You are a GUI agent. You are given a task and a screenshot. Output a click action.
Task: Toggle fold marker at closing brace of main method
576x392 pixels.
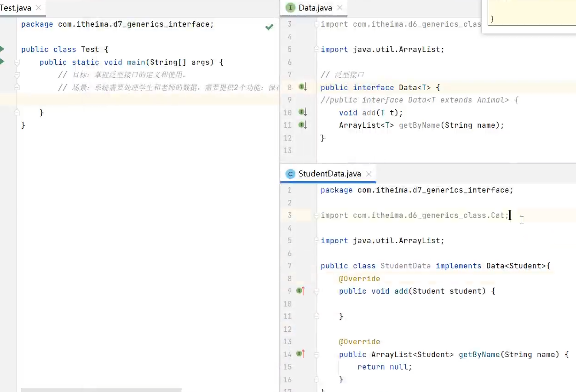[x=17, y=112]
